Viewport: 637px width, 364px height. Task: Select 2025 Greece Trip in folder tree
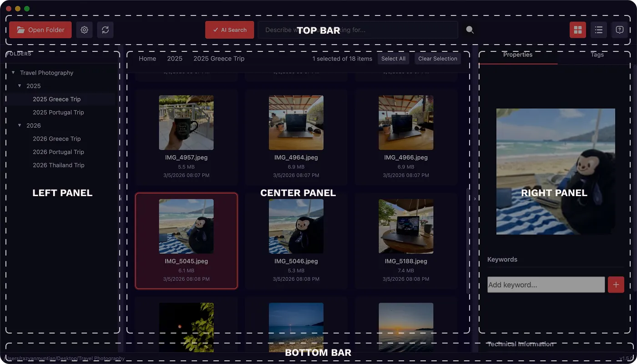click(x=57, y=99)
